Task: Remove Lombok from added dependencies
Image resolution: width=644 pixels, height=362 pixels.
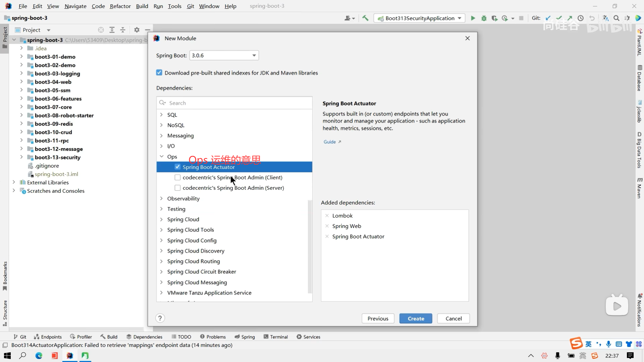Action: click(327, 216)
